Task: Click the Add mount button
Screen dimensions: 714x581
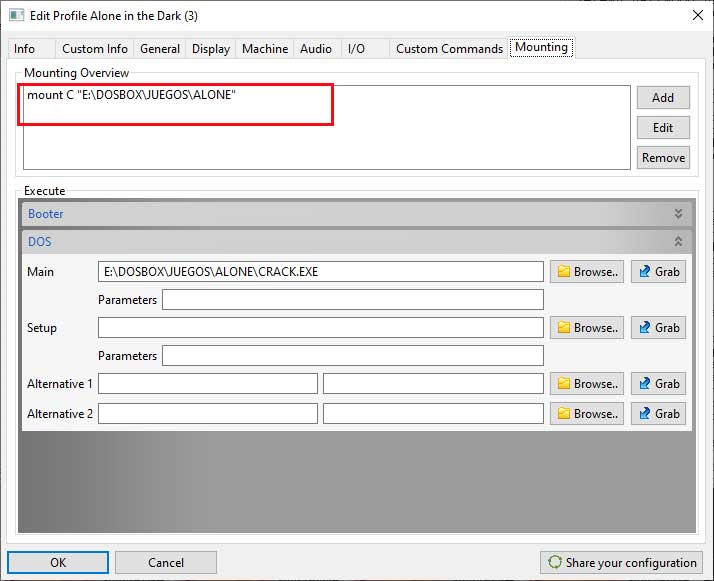Action: 663,97
